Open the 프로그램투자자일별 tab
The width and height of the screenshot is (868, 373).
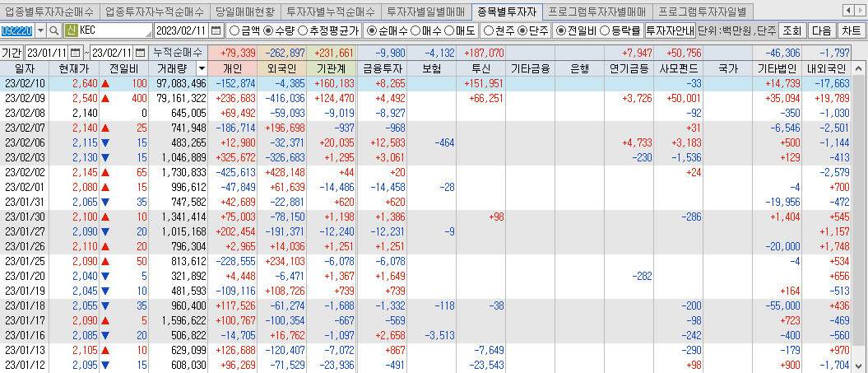702,11
